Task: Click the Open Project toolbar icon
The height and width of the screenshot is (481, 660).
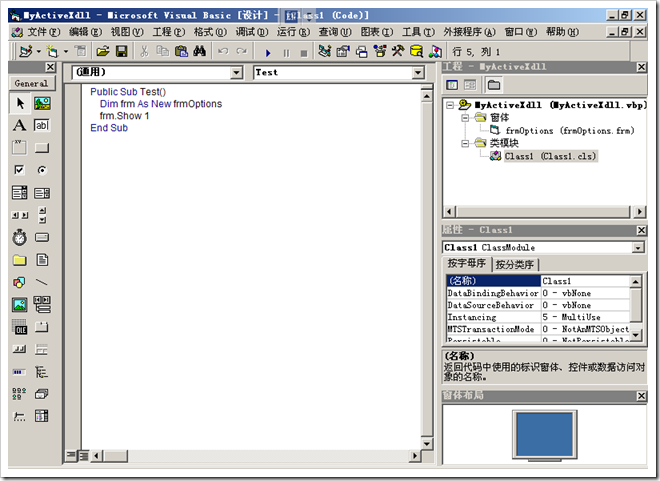Action: (103, 52)
